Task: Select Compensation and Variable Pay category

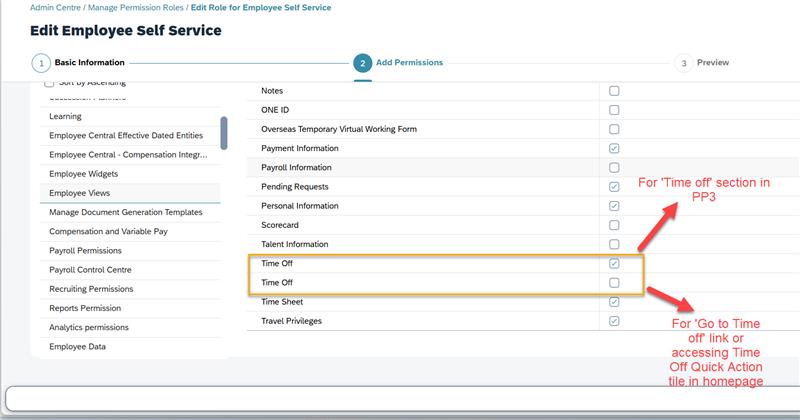Action: (130, 231)
